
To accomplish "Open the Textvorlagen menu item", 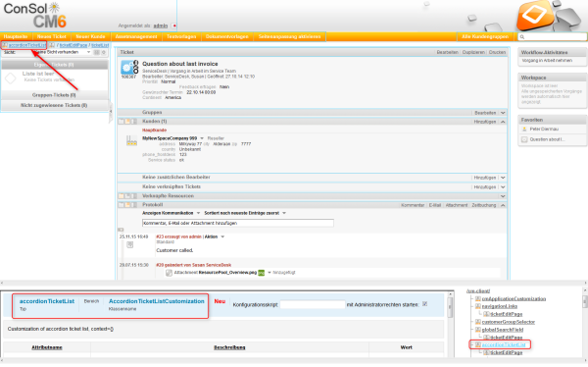I will tap(181, 36).
